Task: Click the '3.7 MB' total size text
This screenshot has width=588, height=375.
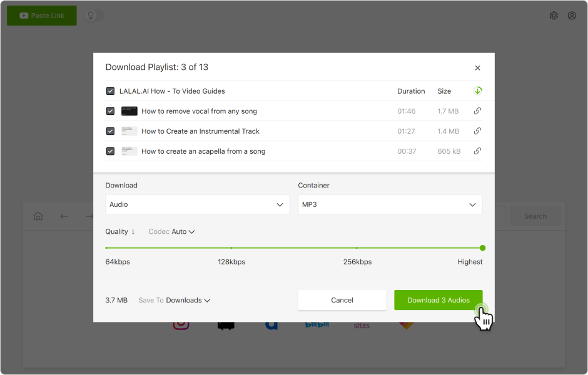Action: [116, 301]
